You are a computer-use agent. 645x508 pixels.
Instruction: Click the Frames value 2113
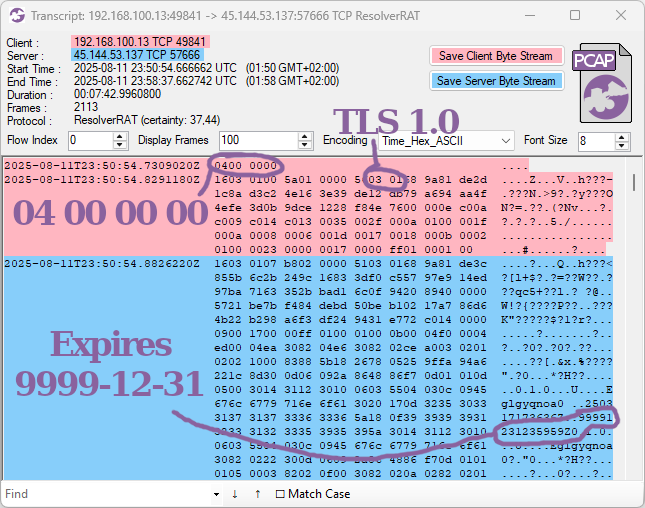point(86,107)
